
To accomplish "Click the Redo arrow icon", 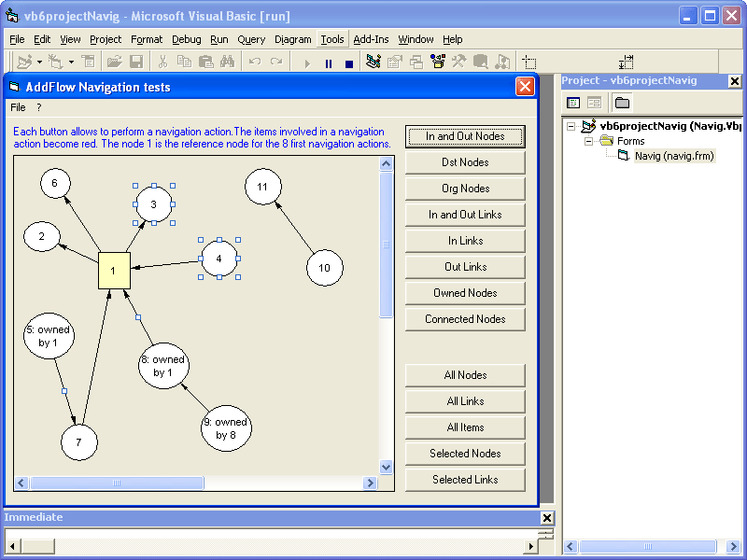I will [x=276, y=62].
